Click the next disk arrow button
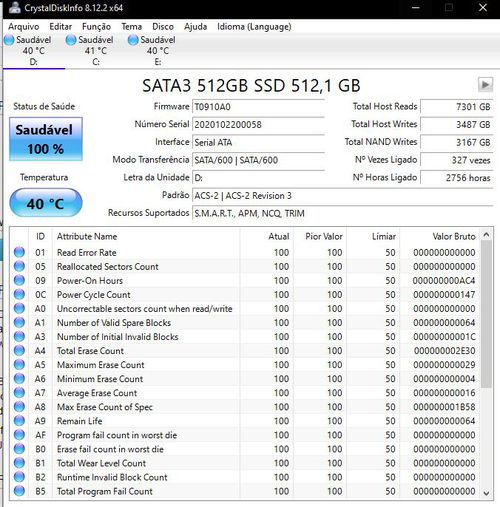The width and height of the screenshot is (500, 507). (485, 85)
